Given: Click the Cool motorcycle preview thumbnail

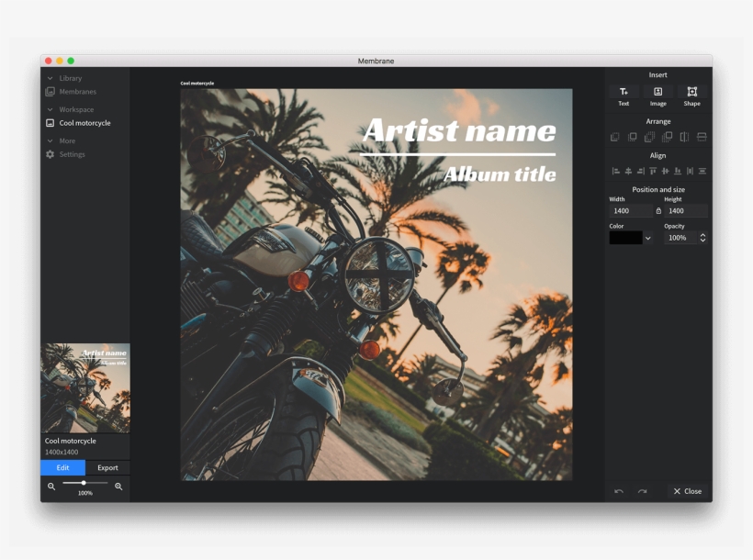Looking at the screenshot, I should [85, 388].
